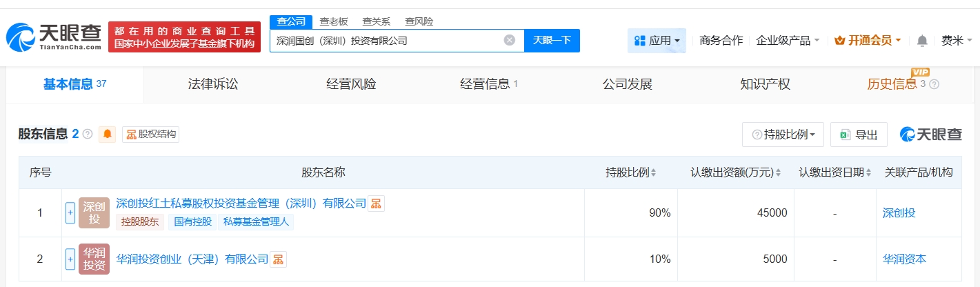Open related product link 华润资本
The width and height of the screenshot is (980, 287).
point(904,259)
